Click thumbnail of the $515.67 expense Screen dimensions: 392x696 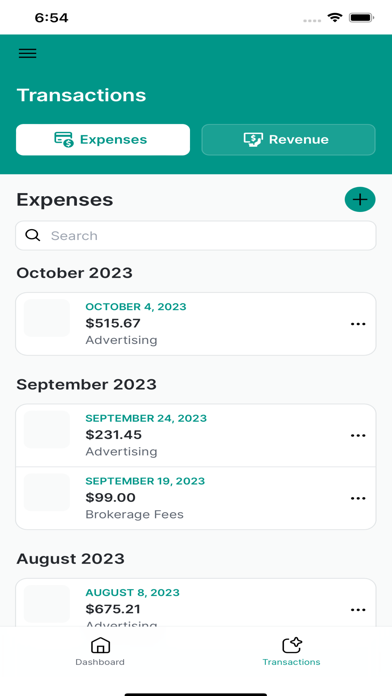(x=47, y=318)
